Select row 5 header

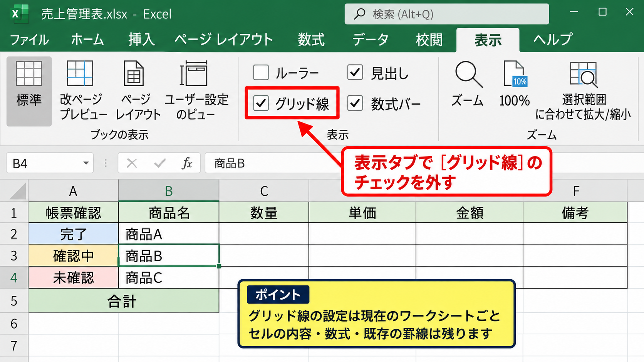pyautogui.click(x=14, y=301)
